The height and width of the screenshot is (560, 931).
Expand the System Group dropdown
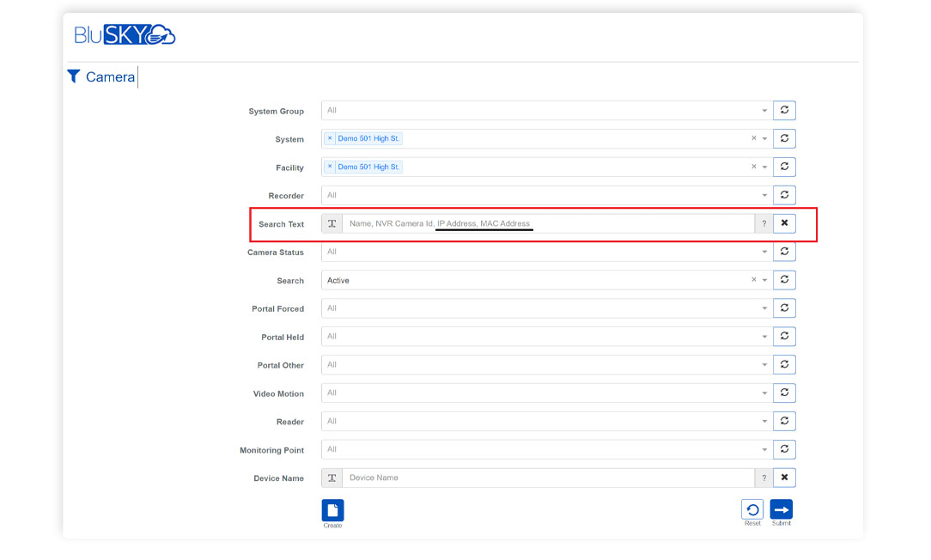pos(764,111)
